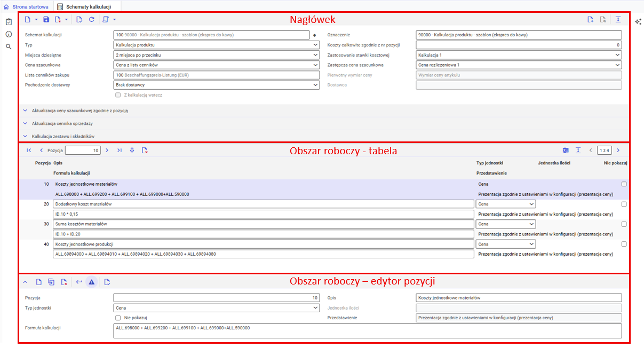The height and width of the screenshot is (348, 644).
Task: Save the calculation schema with the floppy icon
Action: tap(46, 20)
